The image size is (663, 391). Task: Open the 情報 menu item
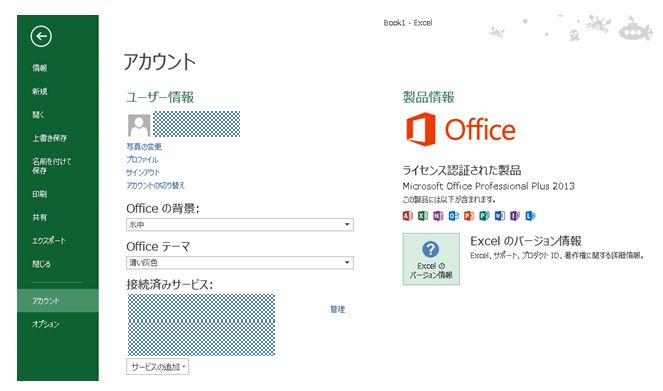(x=40, y=68)
